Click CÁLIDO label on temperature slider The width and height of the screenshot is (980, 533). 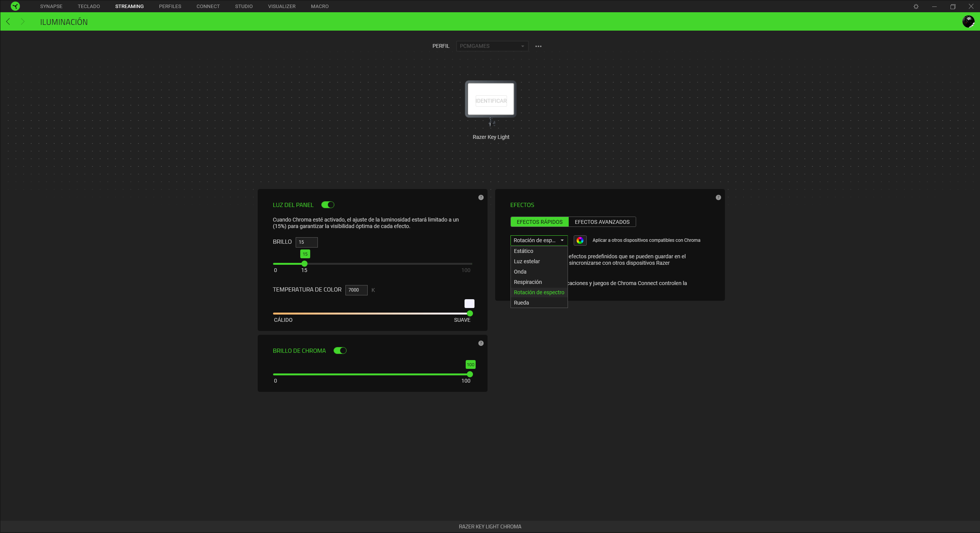tap(283, 320)
